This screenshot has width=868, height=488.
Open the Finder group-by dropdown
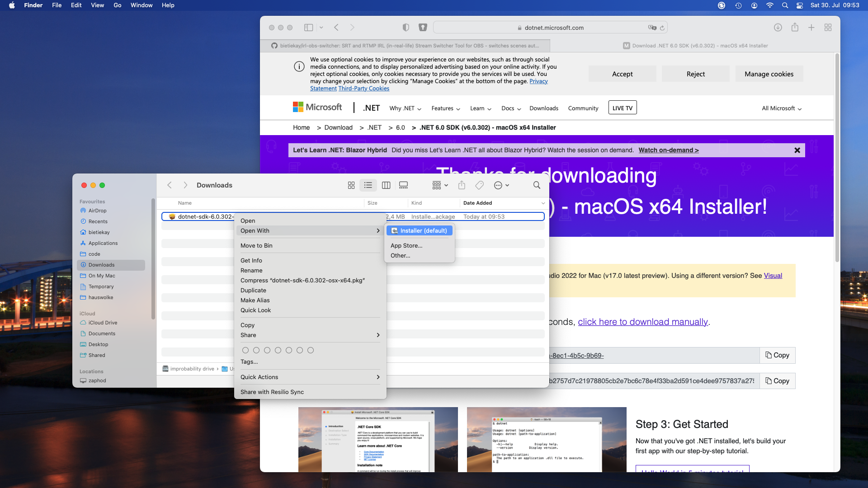[x=440, y=185]
